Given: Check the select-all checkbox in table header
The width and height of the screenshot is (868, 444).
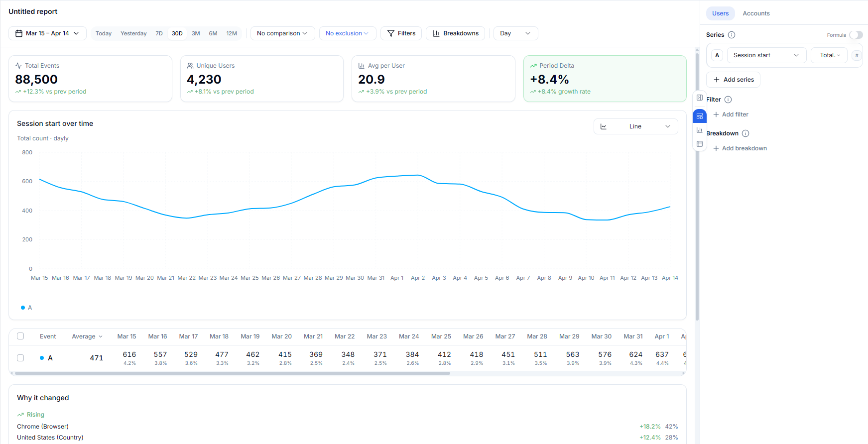Looking at the screenshot, I should (x=20, y=336).
